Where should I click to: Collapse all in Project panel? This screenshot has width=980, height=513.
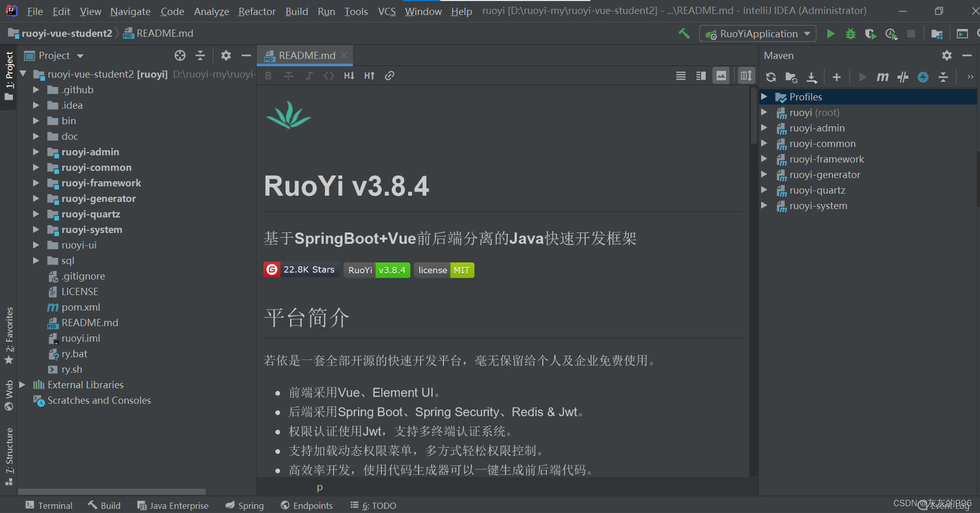[200, 55]
